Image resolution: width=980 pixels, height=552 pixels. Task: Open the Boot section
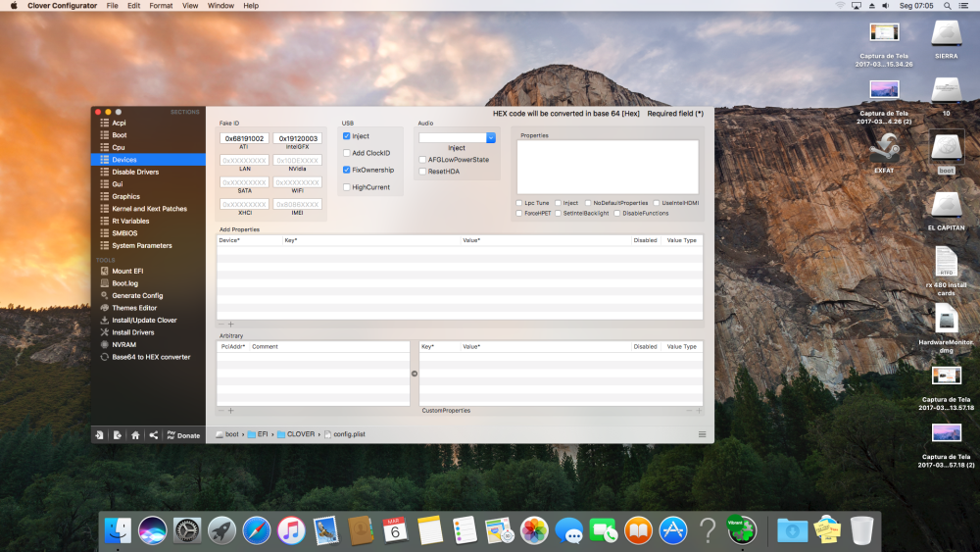coord(119,135)
